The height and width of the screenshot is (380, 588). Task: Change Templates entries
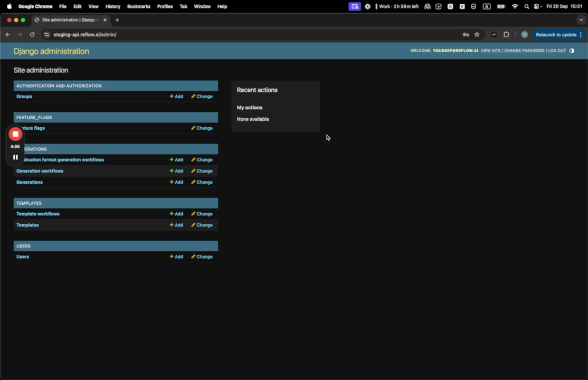click(202, 225)
